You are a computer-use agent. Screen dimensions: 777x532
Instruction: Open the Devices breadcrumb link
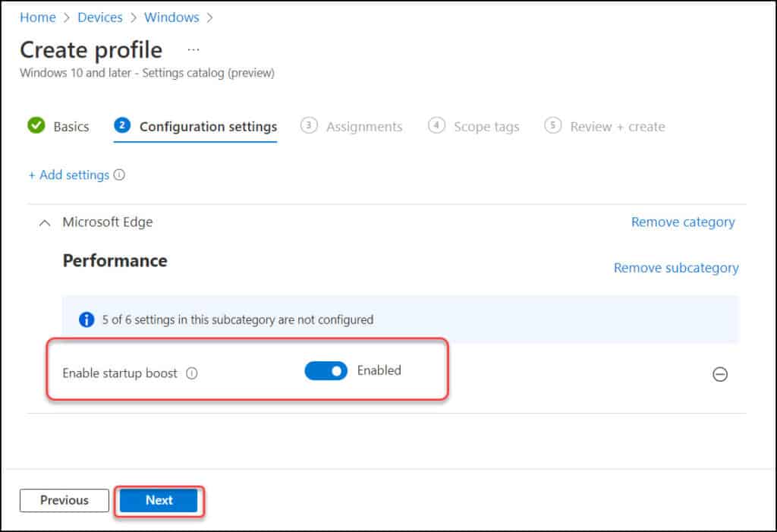(100, 17)
